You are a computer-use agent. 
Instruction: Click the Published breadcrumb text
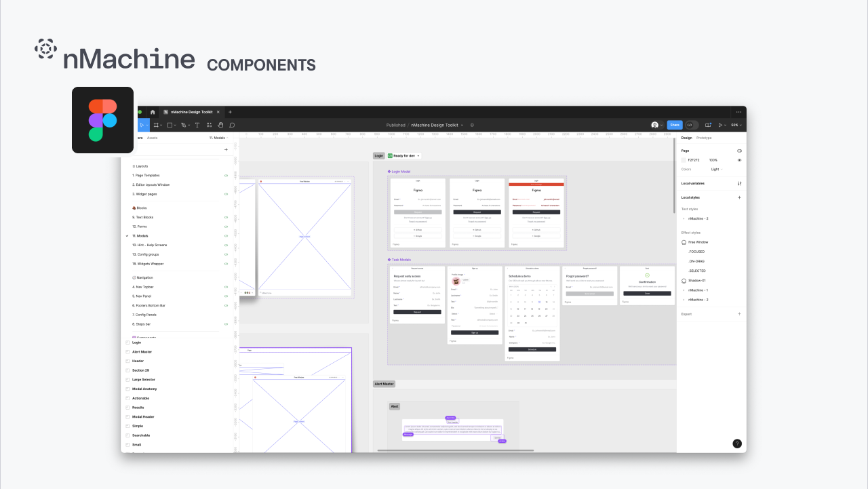tap(395, 125)
